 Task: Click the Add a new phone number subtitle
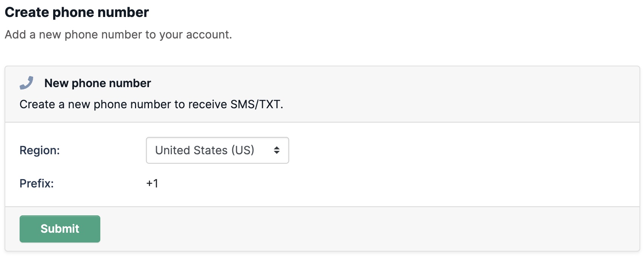point(118,35)
